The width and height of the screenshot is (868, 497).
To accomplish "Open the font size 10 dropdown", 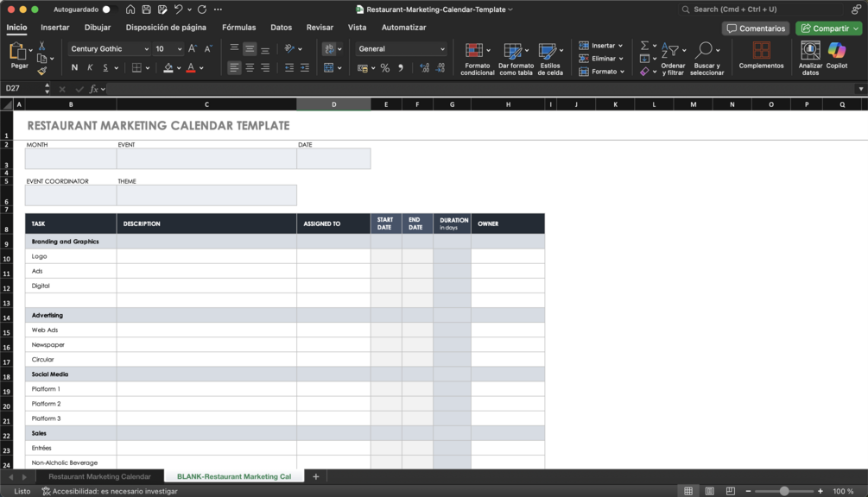I will [x=180, y=49].
